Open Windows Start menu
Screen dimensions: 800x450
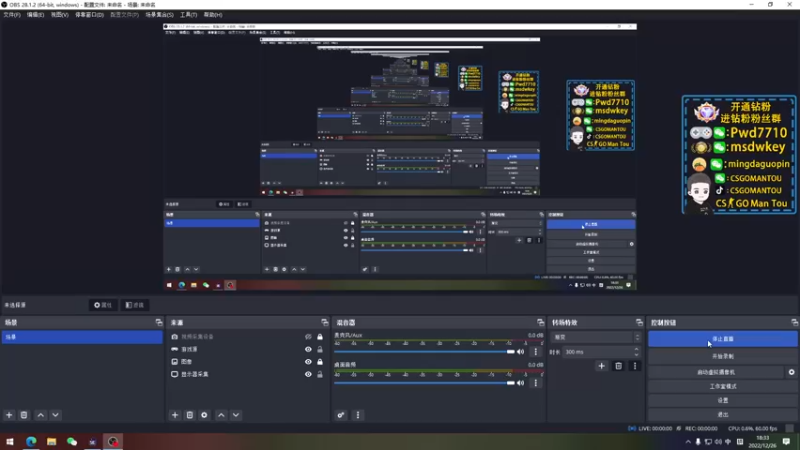point(10,441)
